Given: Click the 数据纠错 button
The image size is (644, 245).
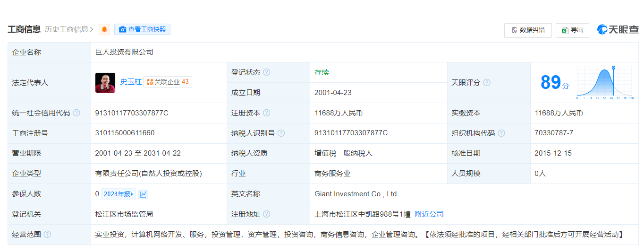Looking at the screenshot, I should tap(528, 30).
